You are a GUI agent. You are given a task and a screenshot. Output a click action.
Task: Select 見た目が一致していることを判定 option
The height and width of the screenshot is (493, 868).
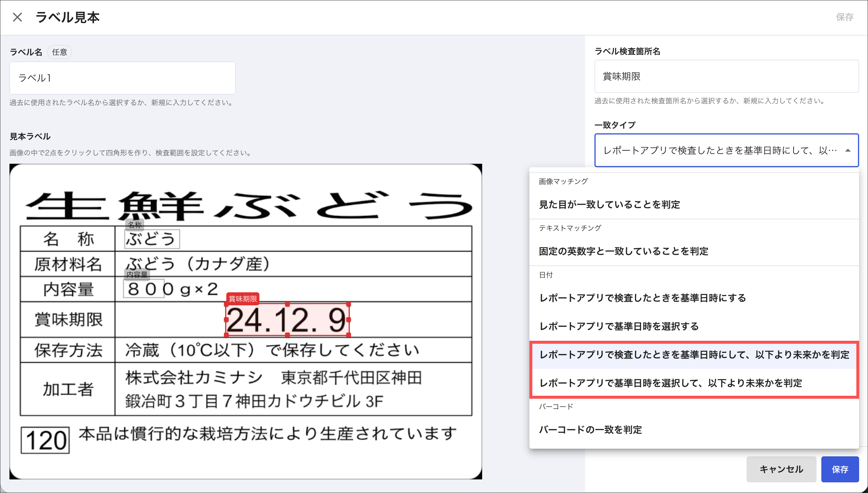click(x=609, y=205)
